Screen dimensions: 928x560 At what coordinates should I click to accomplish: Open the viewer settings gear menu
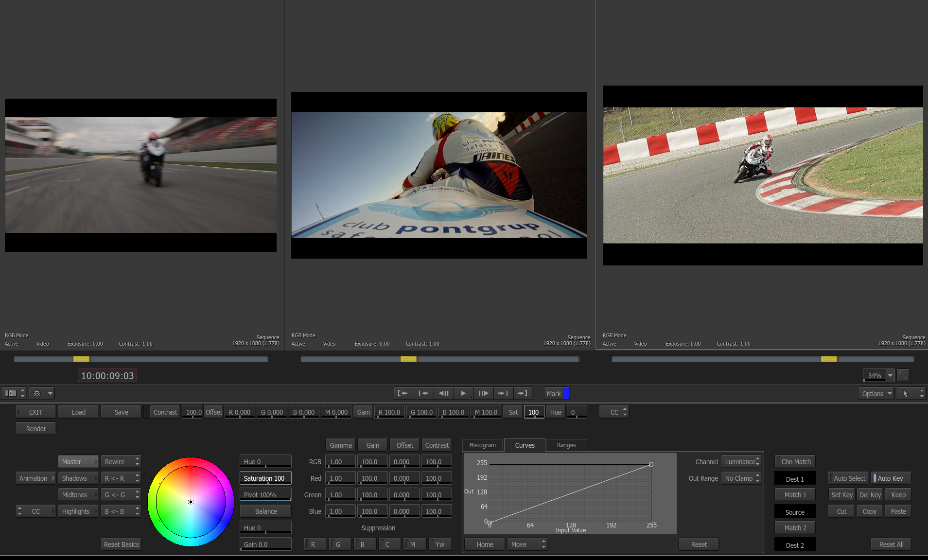42,393
